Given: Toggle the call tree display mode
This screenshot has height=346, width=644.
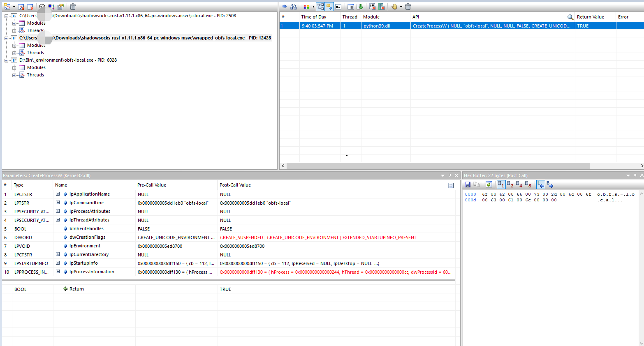Looking at the screenshot, I should (x=320, y=7).
